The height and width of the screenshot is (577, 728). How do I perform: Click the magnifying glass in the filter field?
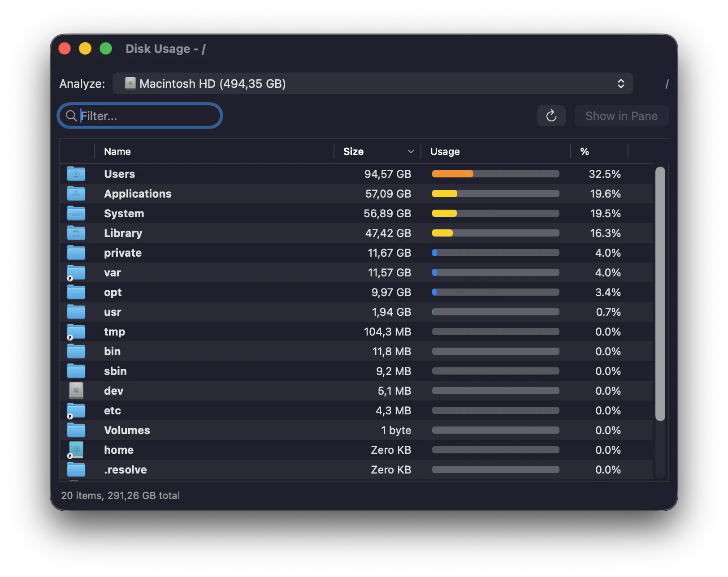71,116
